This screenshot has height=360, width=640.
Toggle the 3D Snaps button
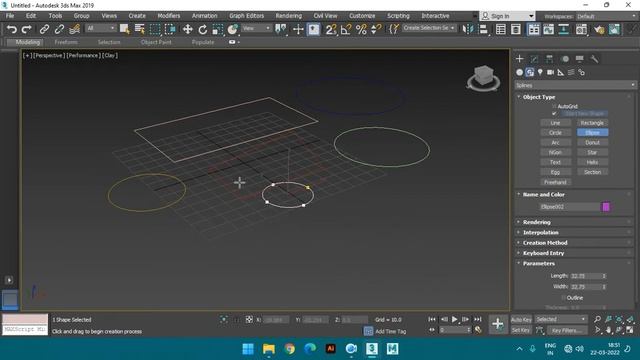(x=331, y=29)
